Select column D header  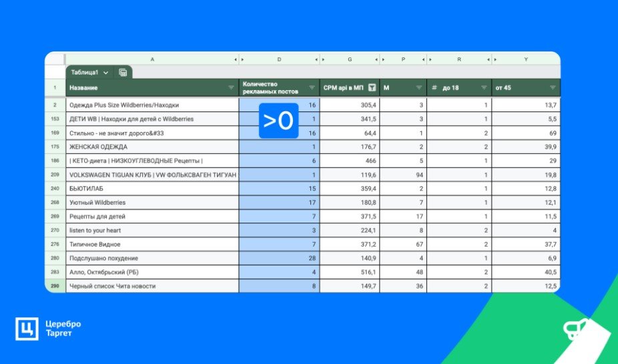click(279, 59)
